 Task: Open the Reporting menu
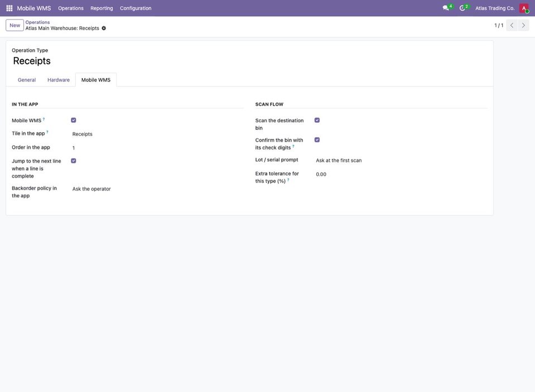[x=102, y=8]
